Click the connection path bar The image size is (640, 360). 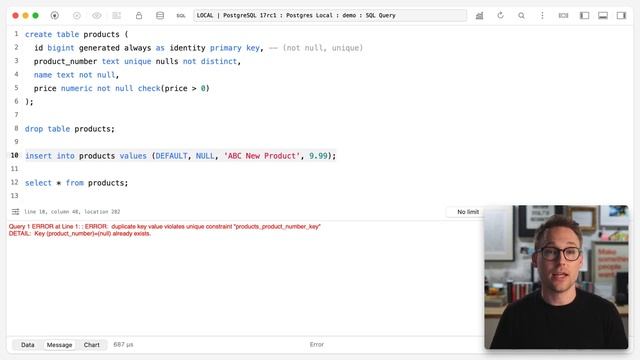click(330, 16)
